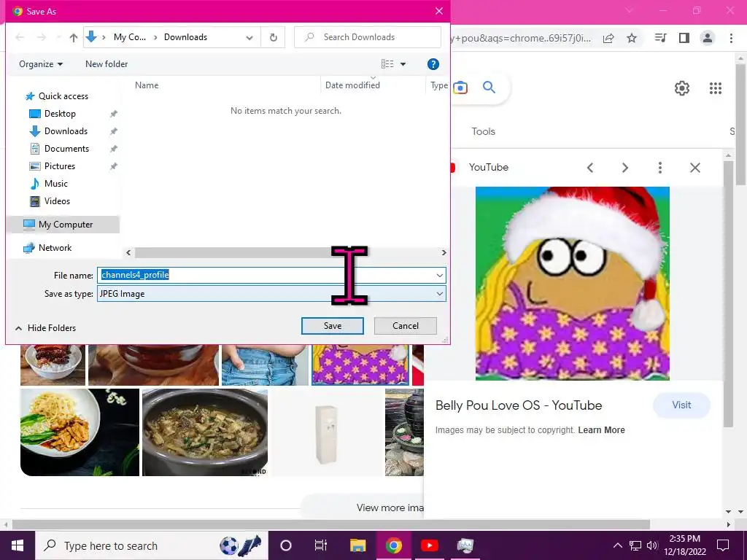Click New folder in the dialog toolbar
This screenshot has width=747, height=560.
[x=107, y=64]
